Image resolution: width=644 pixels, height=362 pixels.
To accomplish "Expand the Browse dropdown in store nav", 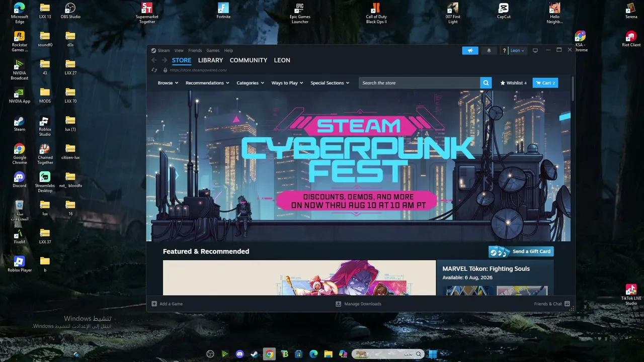I will pyautogui.click(x=168, y=83).
